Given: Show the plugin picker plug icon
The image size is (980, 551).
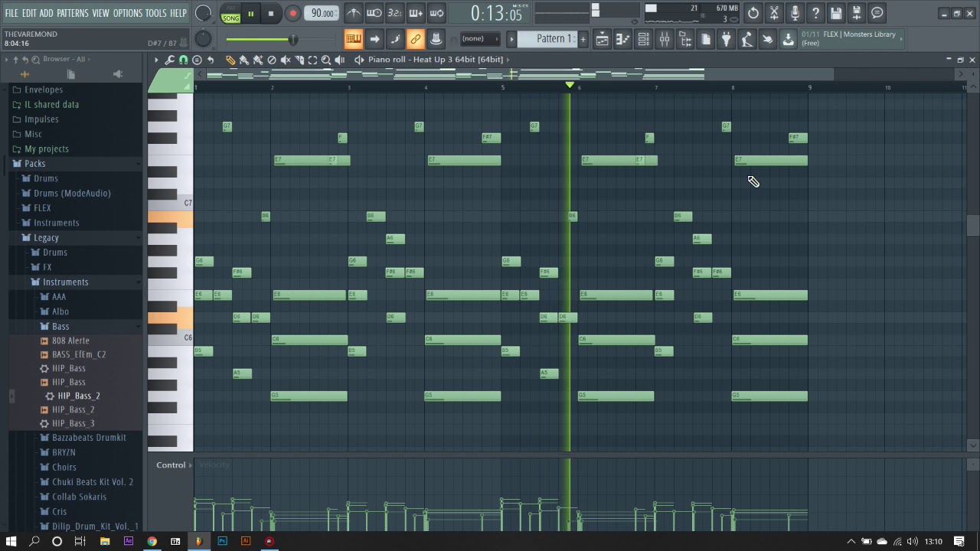Looking at the screenshot, I should click(x=727, y=39).
